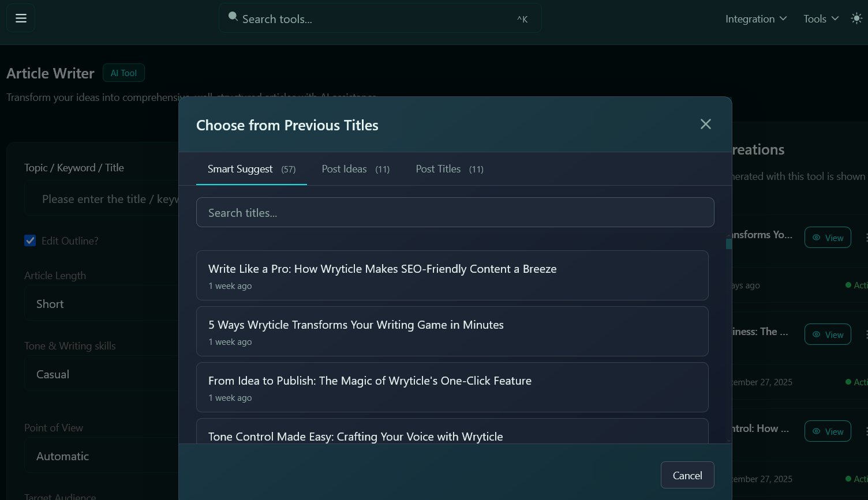The image size is (868, 500).
Task: Click the Cancel button
Action: (687, 475)
